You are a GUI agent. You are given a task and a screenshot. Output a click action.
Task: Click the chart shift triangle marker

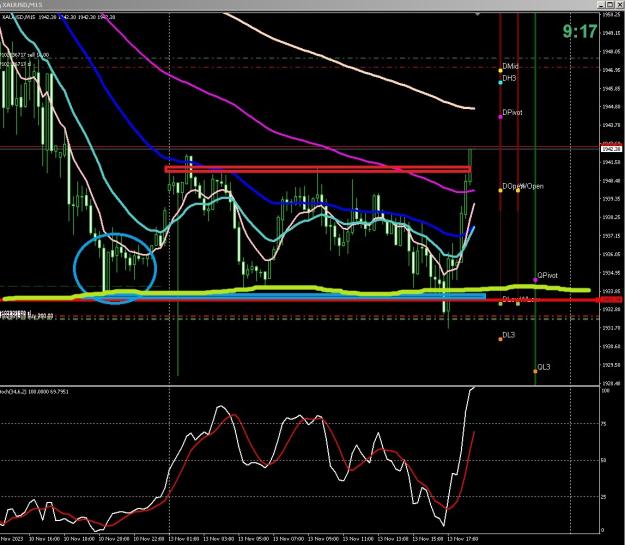click(x=478, y=14)
